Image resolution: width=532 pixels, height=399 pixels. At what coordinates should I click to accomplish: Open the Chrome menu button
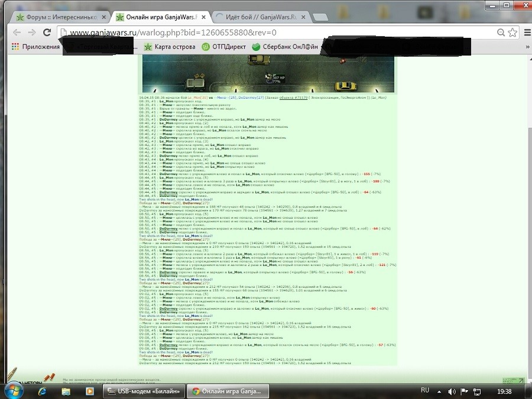point(527,33)
